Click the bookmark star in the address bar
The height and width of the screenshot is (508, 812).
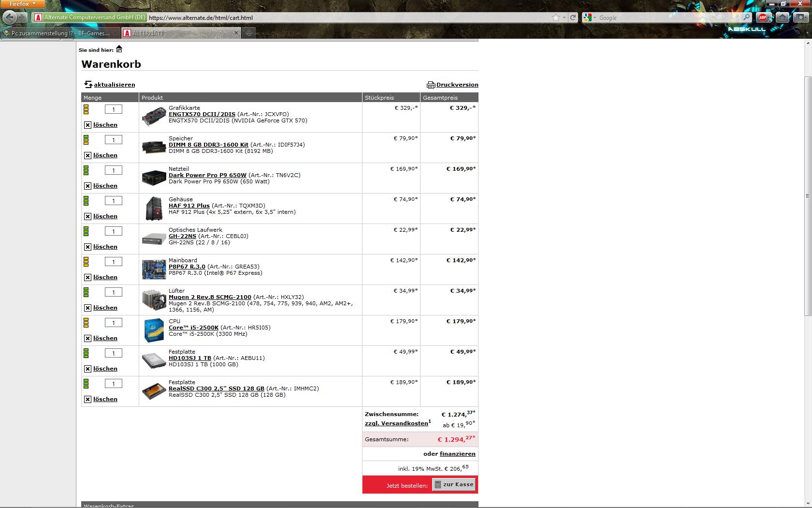click(556, 17)
